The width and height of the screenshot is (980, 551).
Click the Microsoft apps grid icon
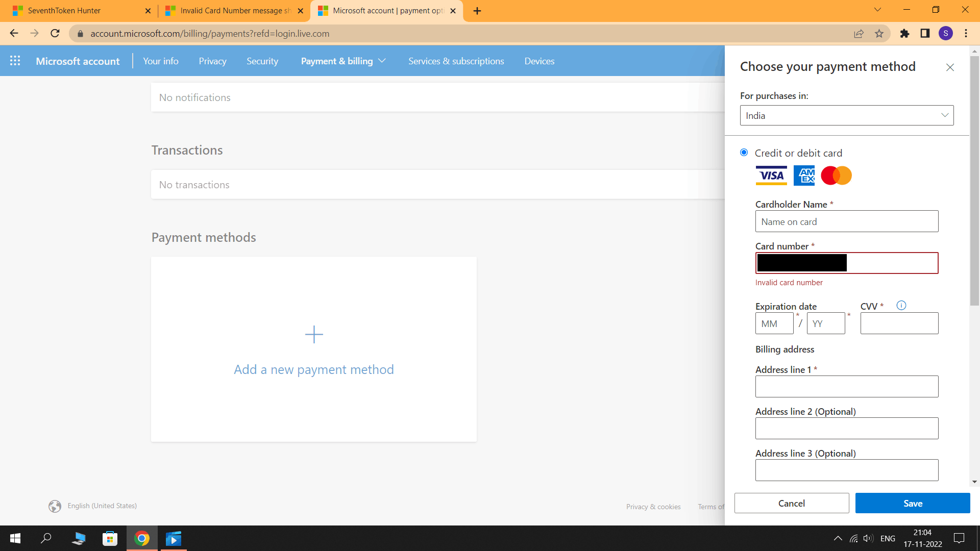(x=15, y=61)
